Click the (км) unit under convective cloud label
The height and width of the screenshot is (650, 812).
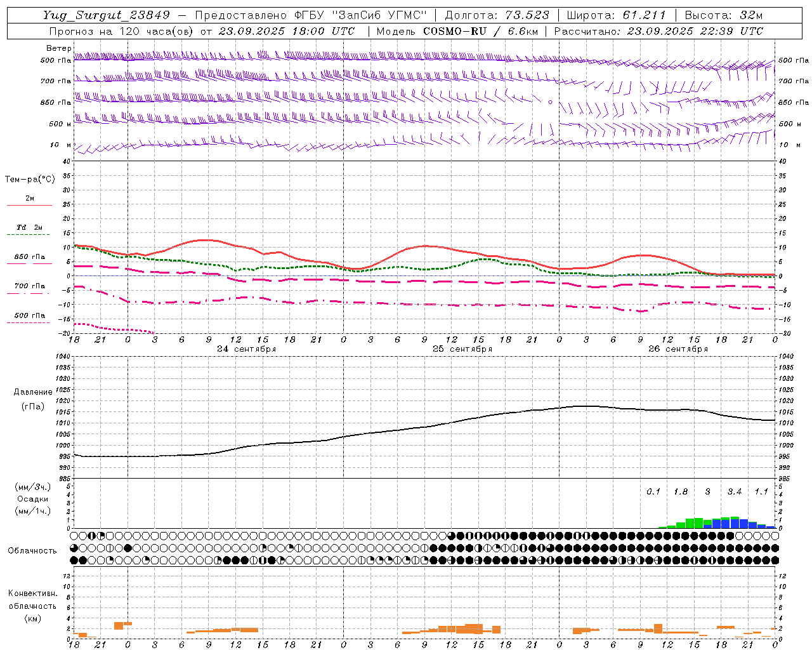pyautogui.click(x=32, y=618)
